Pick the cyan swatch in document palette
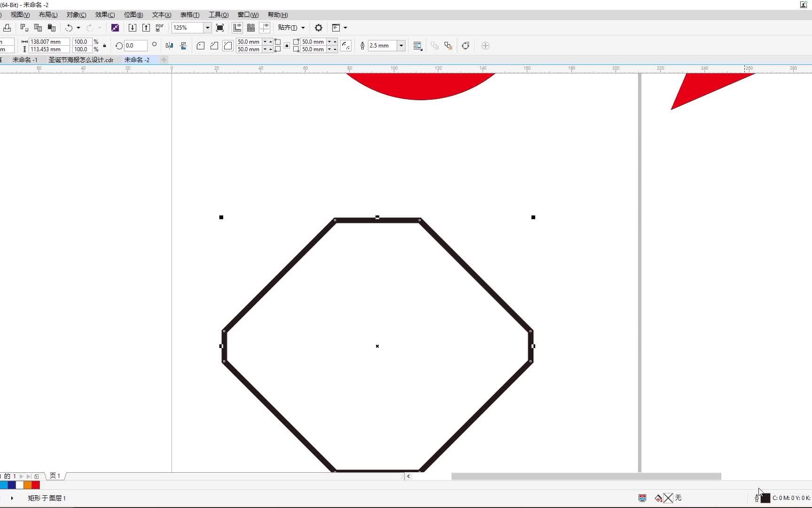Screen dimensions: 812x508 click(4, 485)
